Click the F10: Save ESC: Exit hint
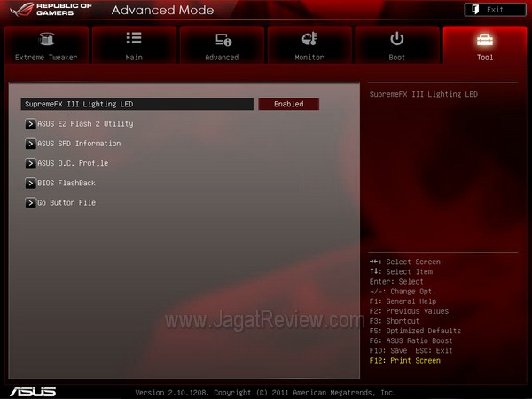Viewport: 532px width, 399px height. 411,350
